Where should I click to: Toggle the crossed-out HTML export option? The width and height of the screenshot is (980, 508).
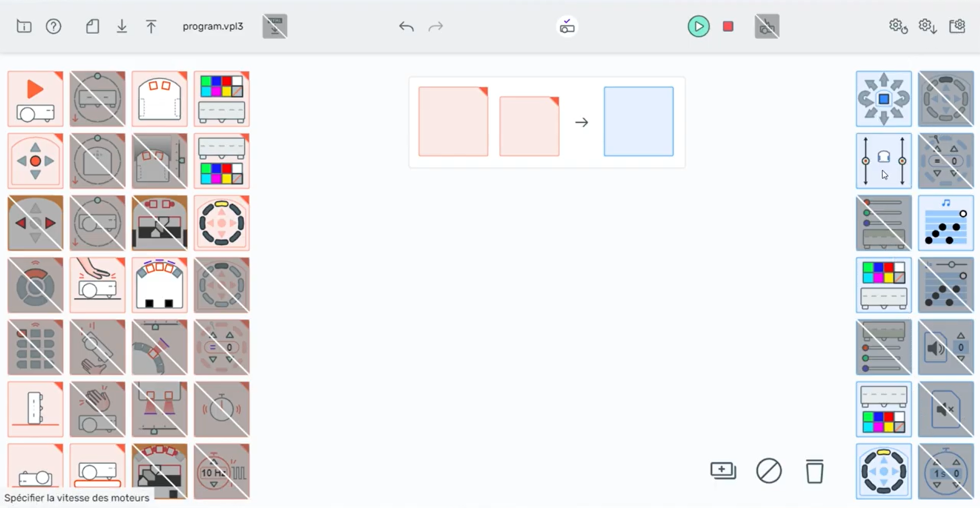click(x=274, y=26)
